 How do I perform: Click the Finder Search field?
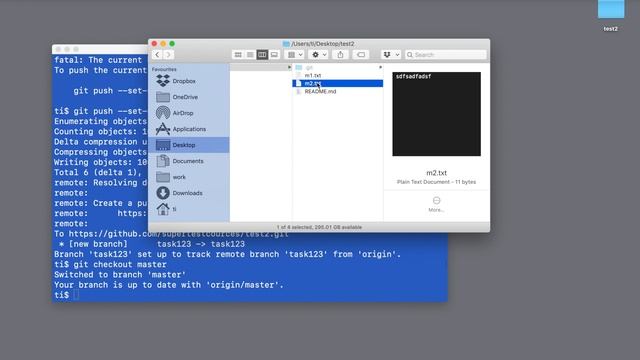(446, 55)
